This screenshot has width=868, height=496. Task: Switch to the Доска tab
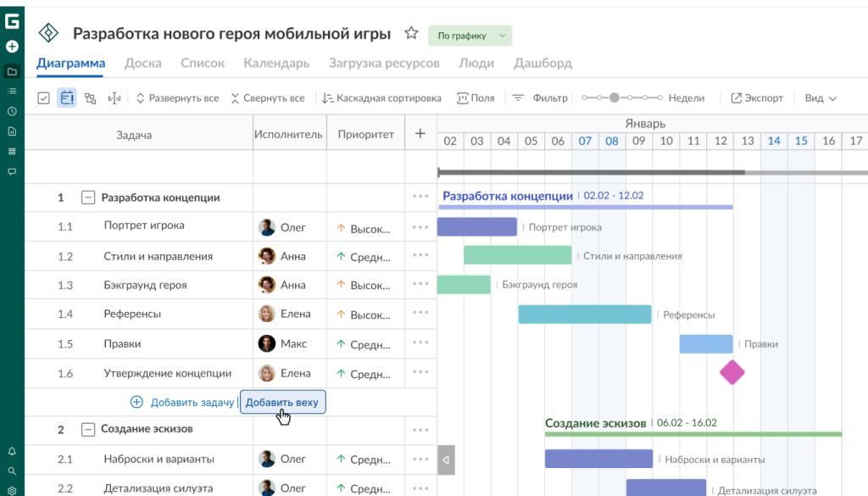pos(142,63)
